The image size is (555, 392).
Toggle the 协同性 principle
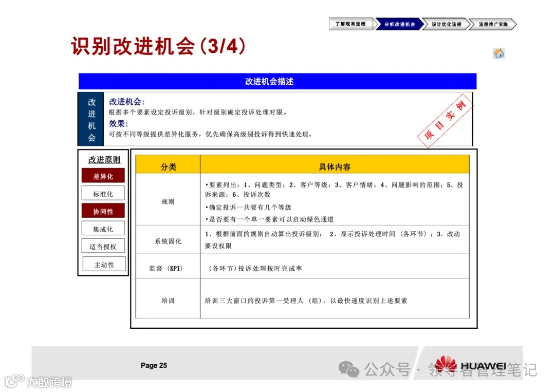coord(103,210)
